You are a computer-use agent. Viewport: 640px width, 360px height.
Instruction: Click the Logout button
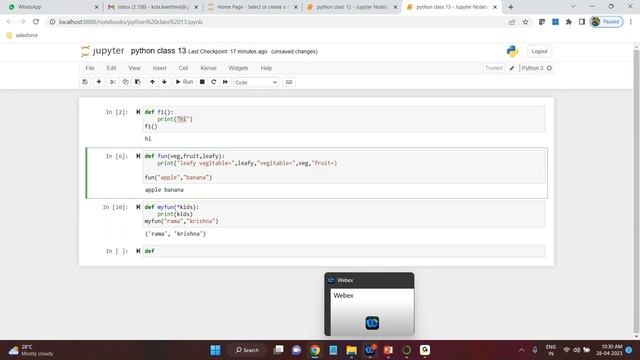[x=539, y=51]
